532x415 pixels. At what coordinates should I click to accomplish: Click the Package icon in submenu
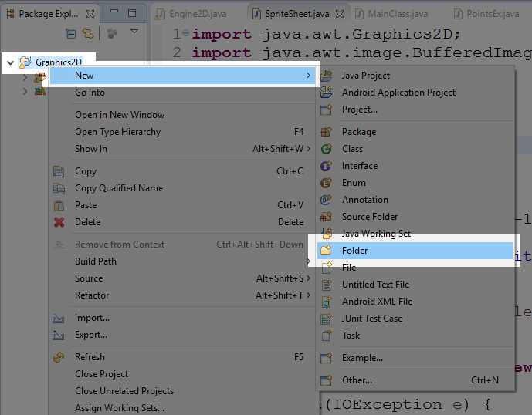(327, 132)
